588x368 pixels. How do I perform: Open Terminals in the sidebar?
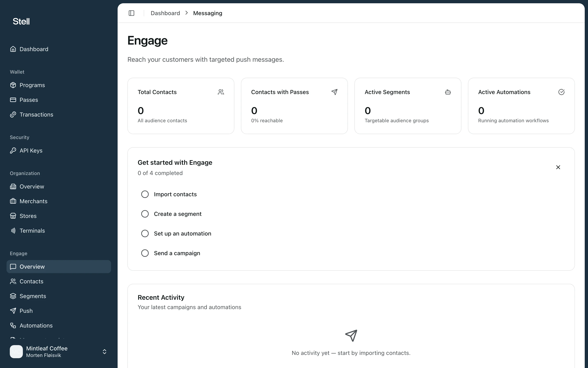coord(59,231)
